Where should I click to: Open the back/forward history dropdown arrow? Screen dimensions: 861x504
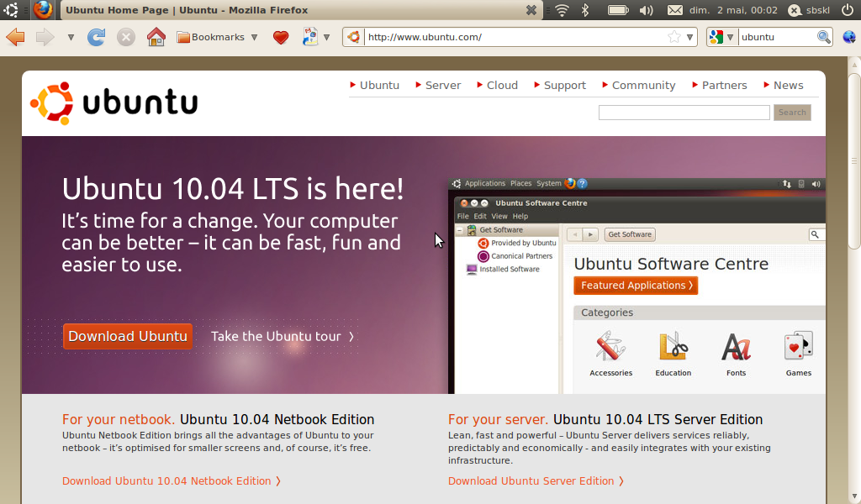pos(71,37)
